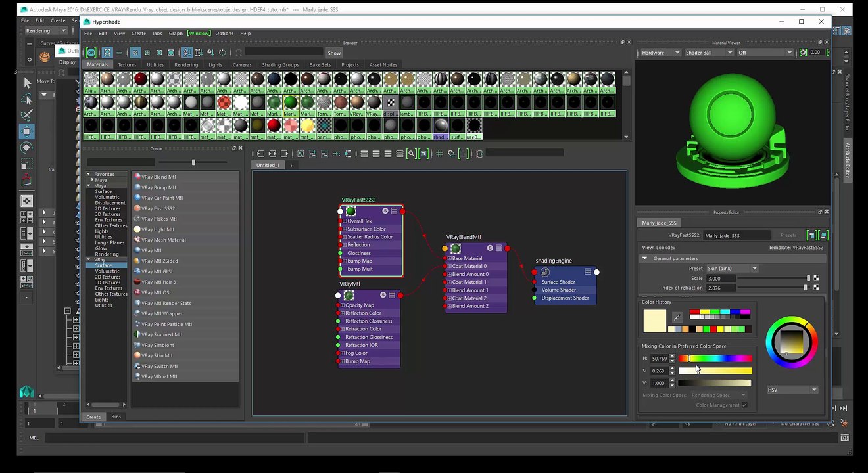Select VRay Skin Mtl in Create list

coord(157,355)
